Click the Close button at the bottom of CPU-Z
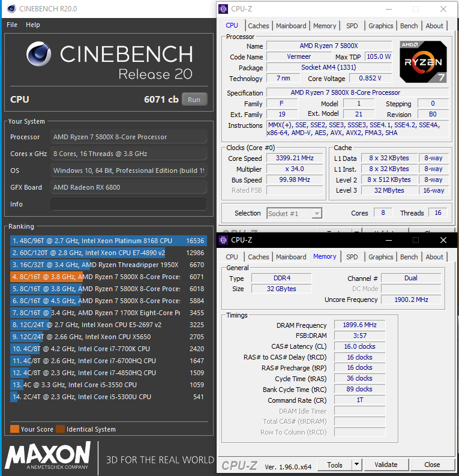Viewport: 459px width, 476px height. click(432, 465)
